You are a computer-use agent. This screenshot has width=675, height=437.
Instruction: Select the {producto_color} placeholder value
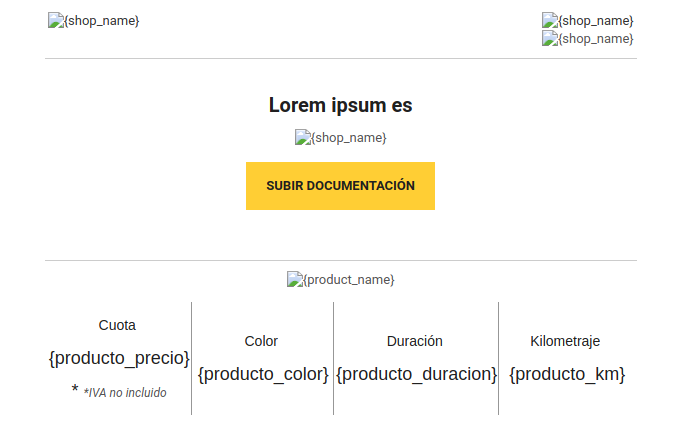click(263, 374)
